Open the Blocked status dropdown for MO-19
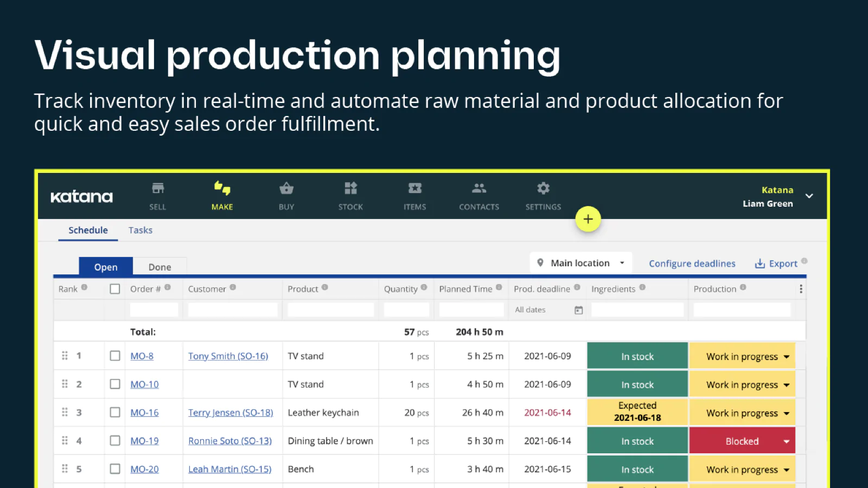 point(786,441)
